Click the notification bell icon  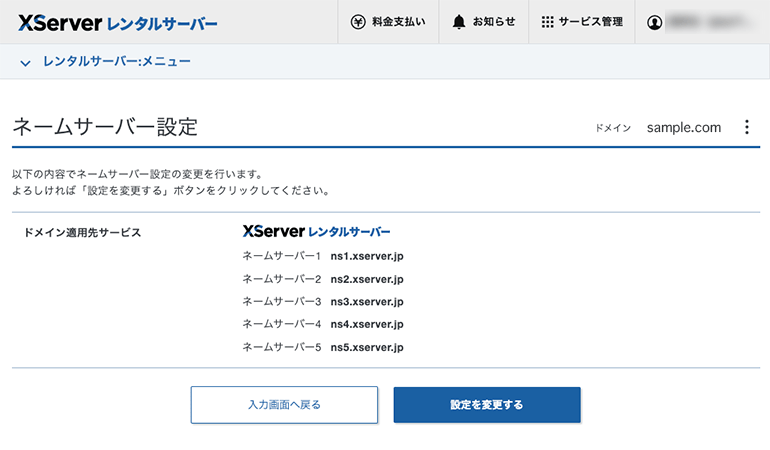(459, 22)
